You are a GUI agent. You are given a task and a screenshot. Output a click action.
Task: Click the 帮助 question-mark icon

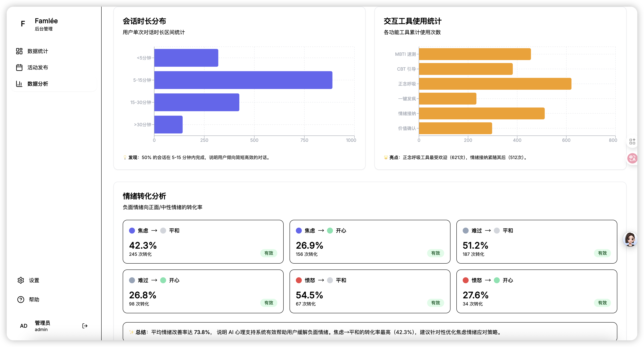(x=21, y=299)
